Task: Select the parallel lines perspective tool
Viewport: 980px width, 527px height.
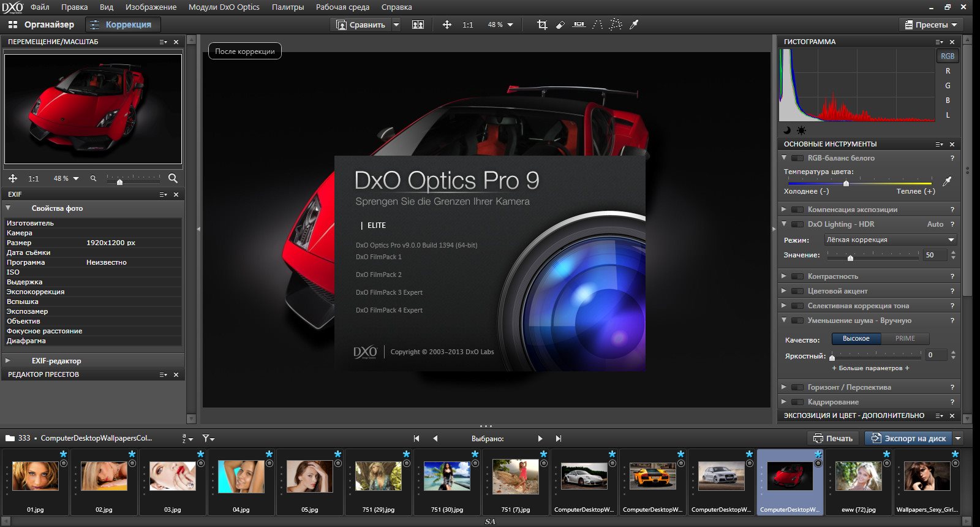Action: [x=598, y=25]
